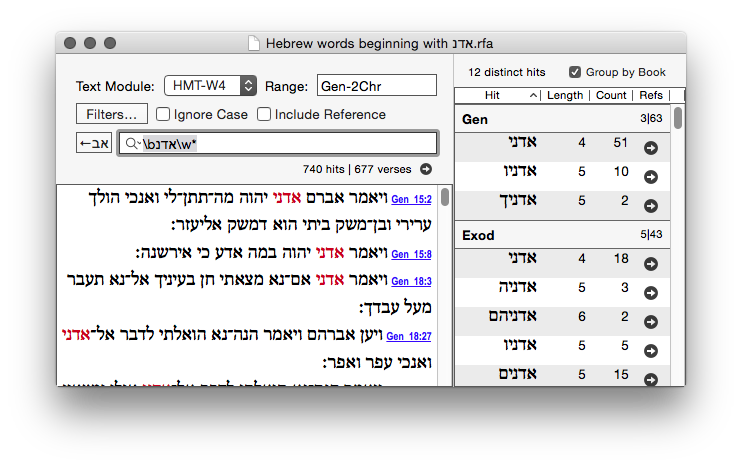Click refs arrow for Exod אדניהם row
Screen dimensions: 742x467
pos(651,322)
